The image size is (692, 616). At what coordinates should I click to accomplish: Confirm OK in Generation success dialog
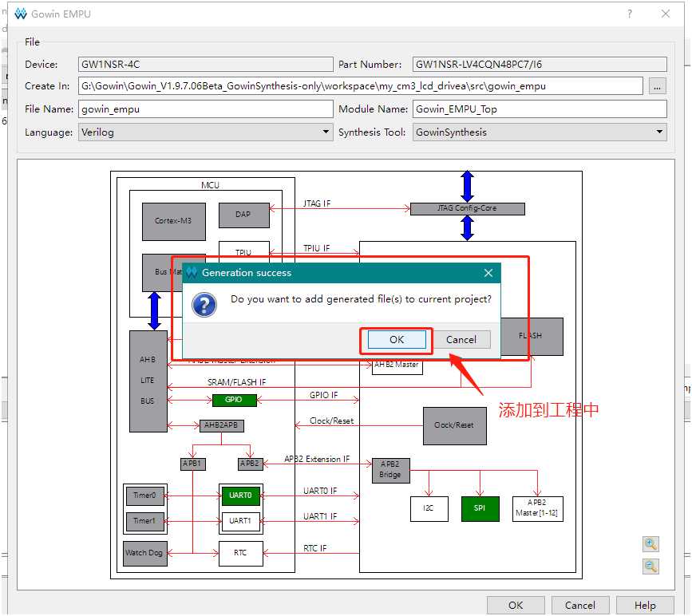pos(397,339)
